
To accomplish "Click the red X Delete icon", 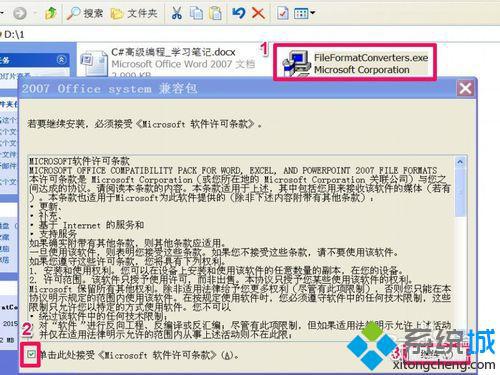I will [x=258, y=13].
